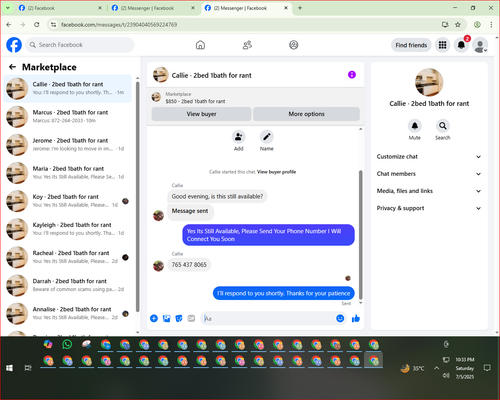500x400 pixels.
Task: Open the account avatar menu
Action: (480, 45)
